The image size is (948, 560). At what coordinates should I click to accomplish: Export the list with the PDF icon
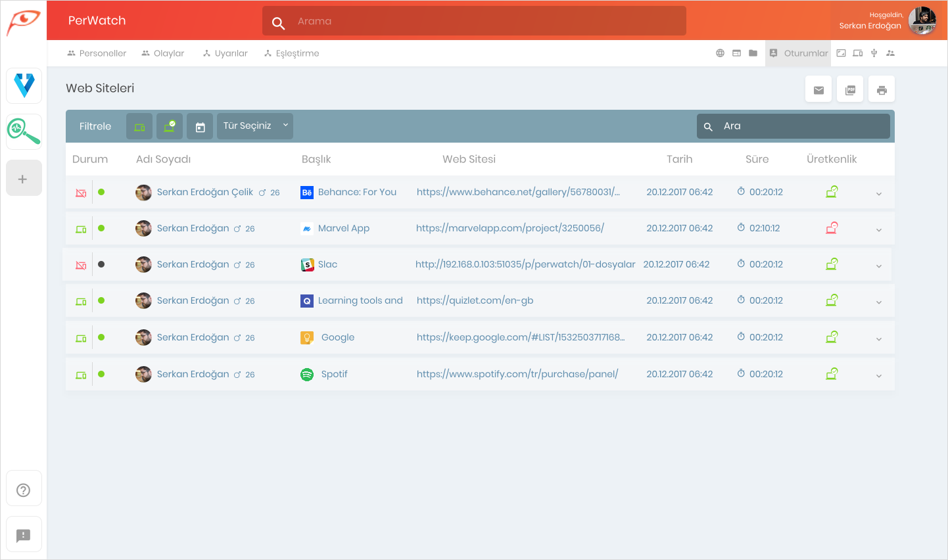coord(850,89)
